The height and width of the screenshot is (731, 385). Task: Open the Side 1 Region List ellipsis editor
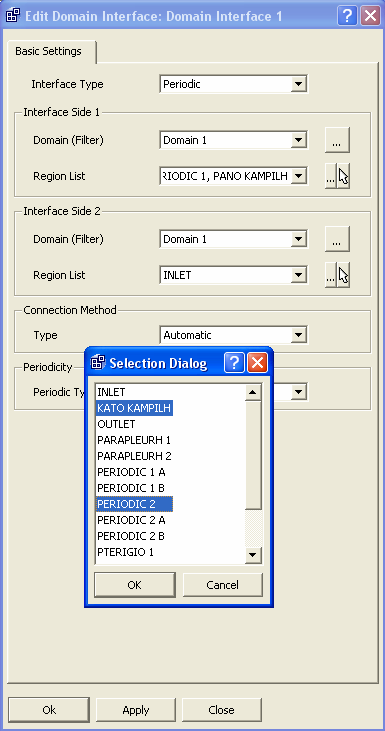click(x=331, y=176)
